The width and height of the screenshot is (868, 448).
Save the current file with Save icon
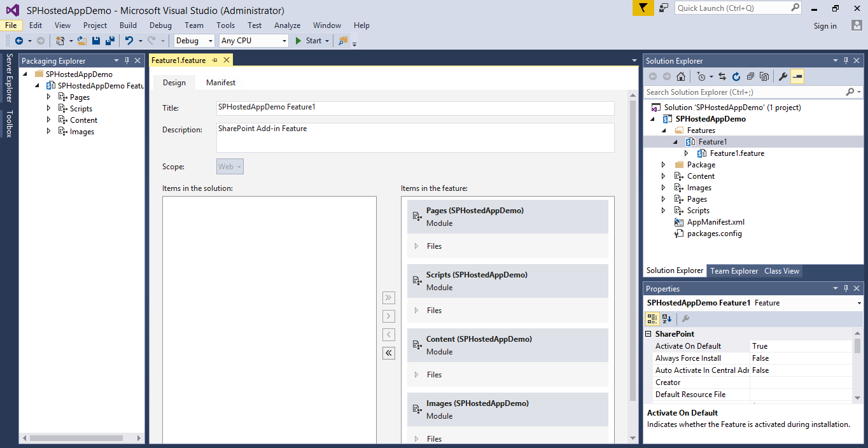pos(96,41)
